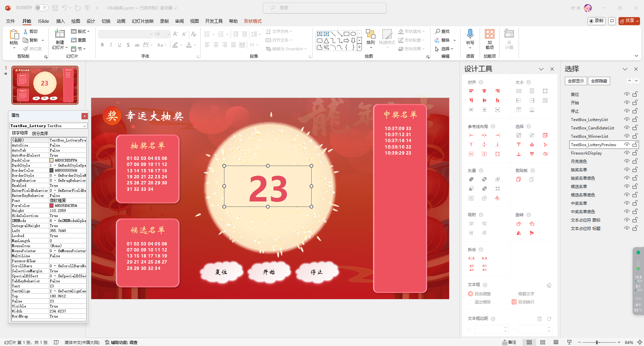Click the search box in title bar
The height and width of the screenshot is (346, 644).
(x=325, y=8)
